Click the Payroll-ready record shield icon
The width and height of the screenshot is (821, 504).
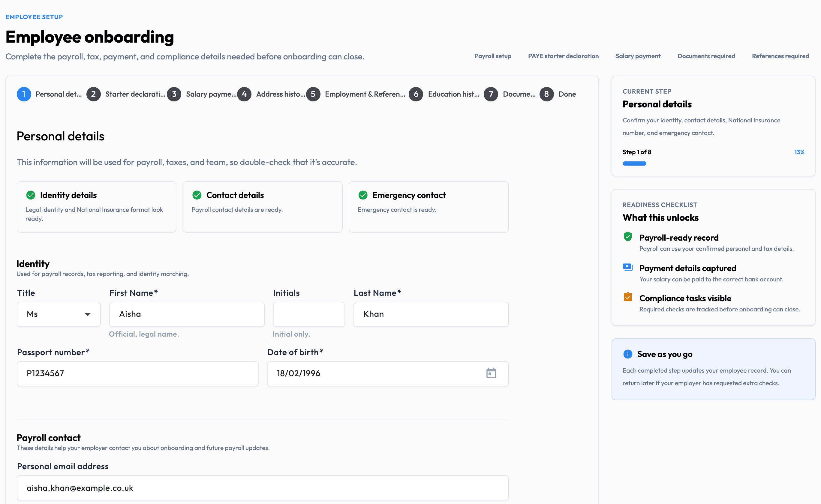(x=628, y=237)
